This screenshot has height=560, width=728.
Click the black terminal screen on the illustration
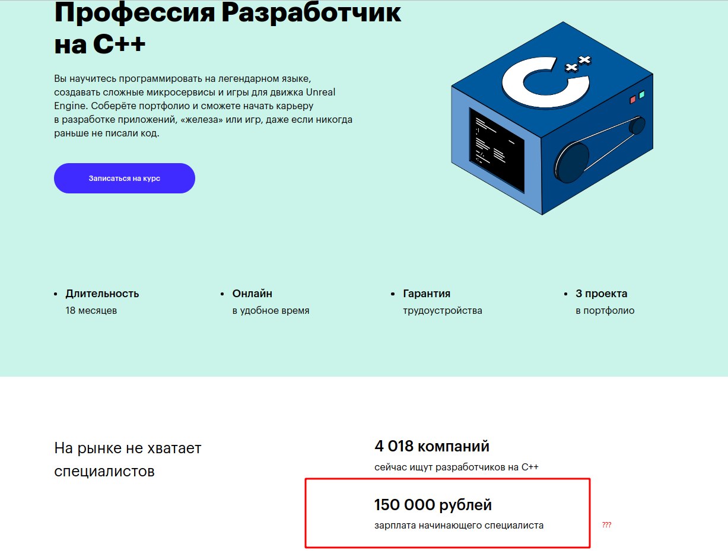point(497,149)
